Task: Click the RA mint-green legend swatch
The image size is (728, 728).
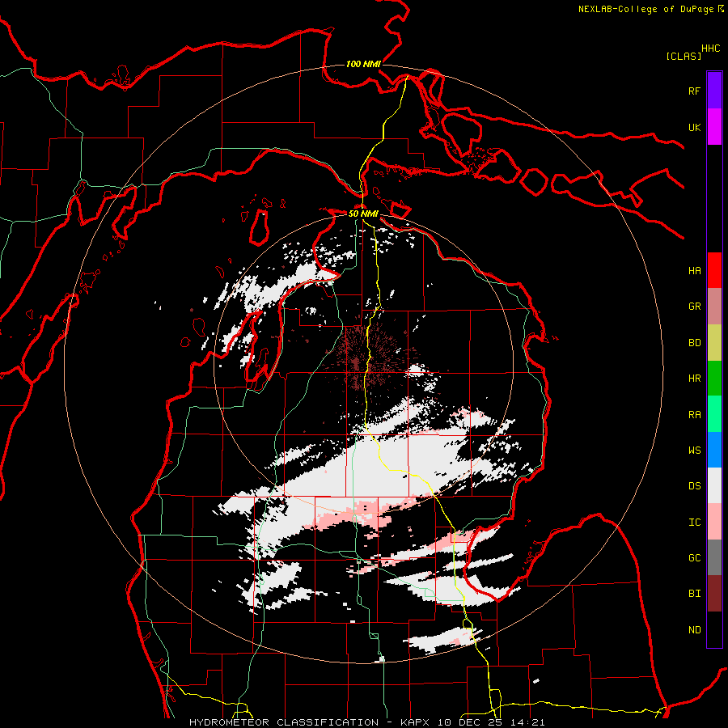Action: pos(714,414)
